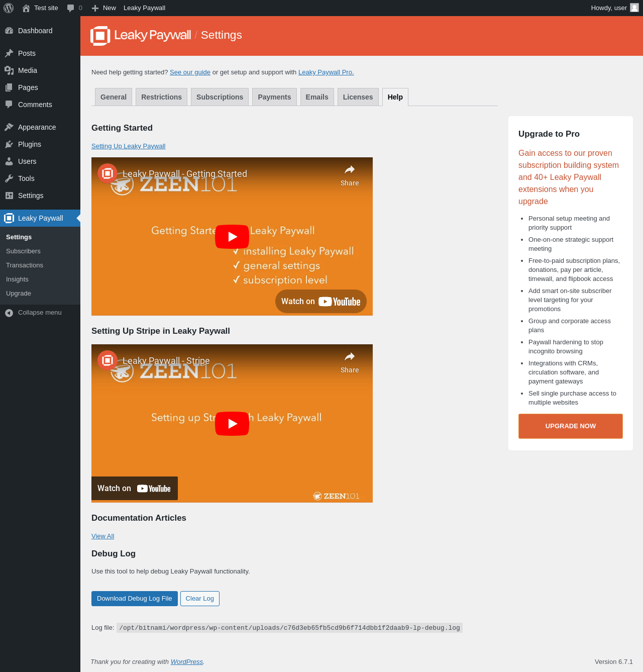Open the See our guide link
This screenshot has width=643, height=672.
click(190, 72)
